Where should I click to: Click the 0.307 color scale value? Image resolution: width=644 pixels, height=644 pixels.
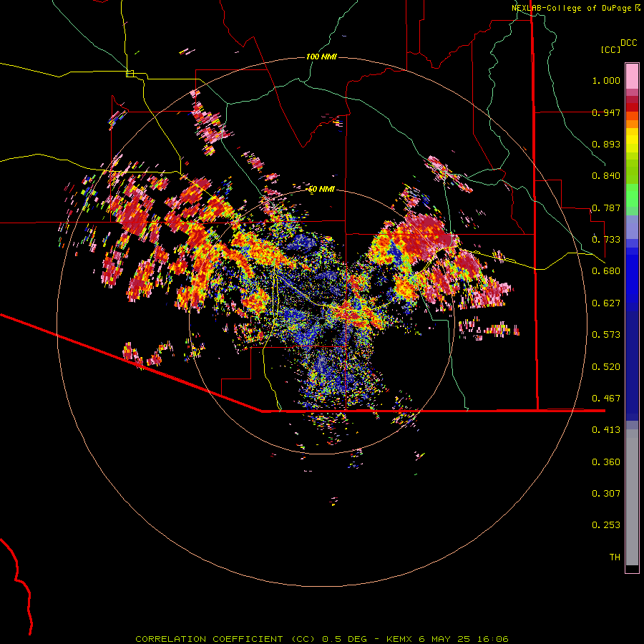coord(606,494)
